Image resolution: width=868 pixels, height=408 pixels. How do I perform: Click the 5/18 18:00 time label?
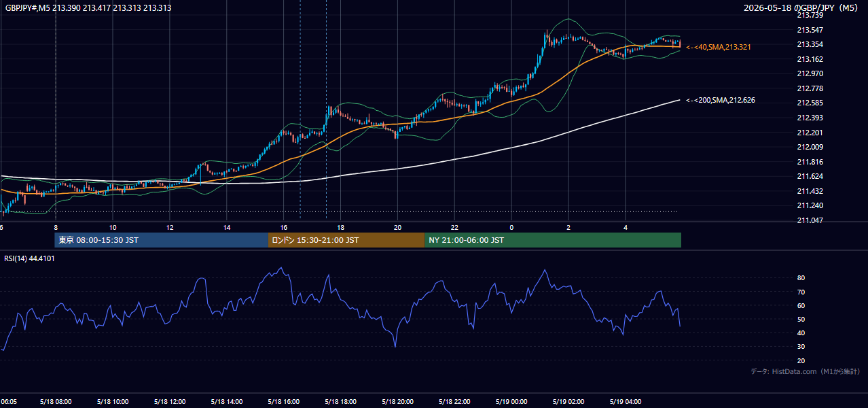340,402
